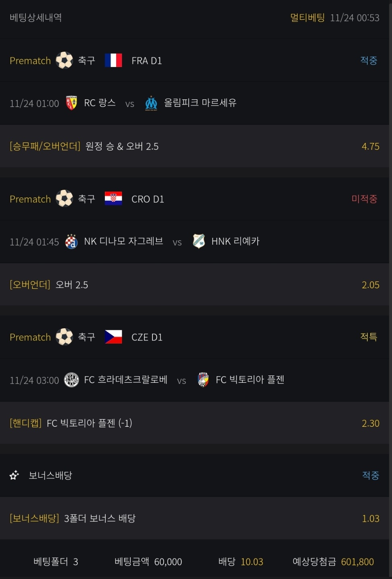
Task: Click the bonus odds star icon
Action: click(15, 475)
